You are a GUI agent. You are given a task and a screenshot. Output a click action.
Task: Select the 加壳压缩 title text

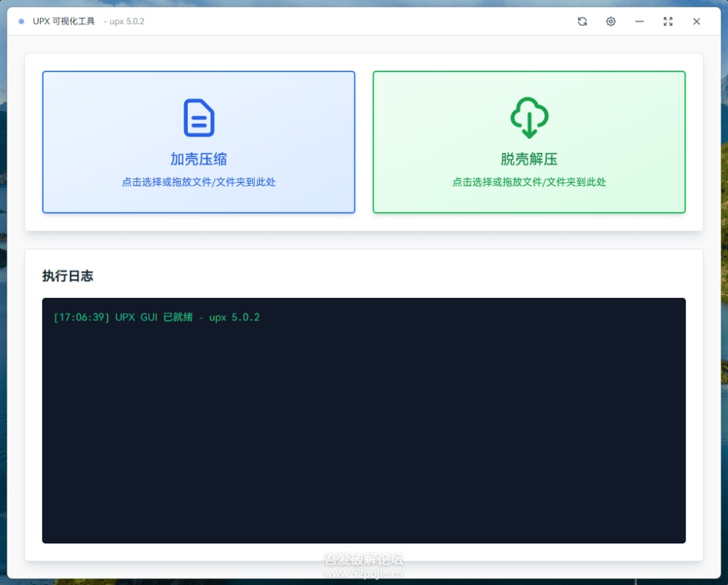(x=199, y=160)
